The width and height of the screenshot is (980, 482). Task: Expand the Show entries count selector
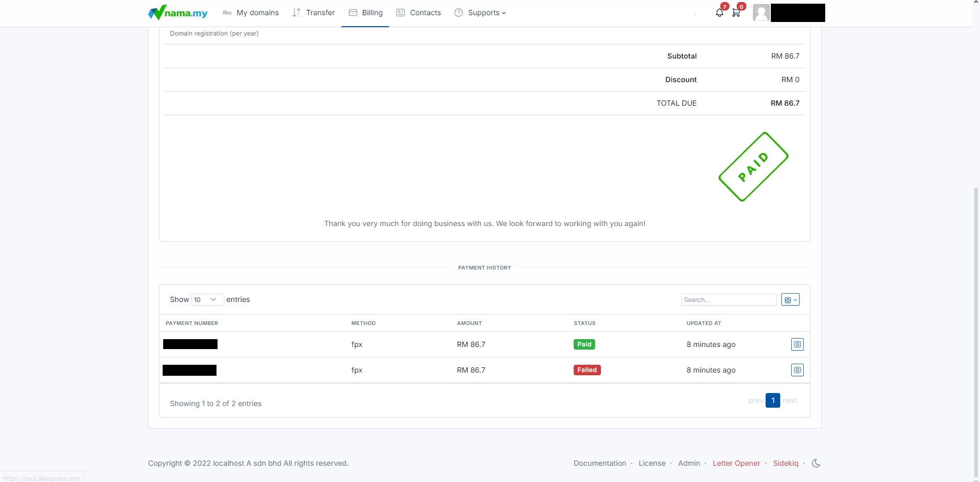(208, 299)
